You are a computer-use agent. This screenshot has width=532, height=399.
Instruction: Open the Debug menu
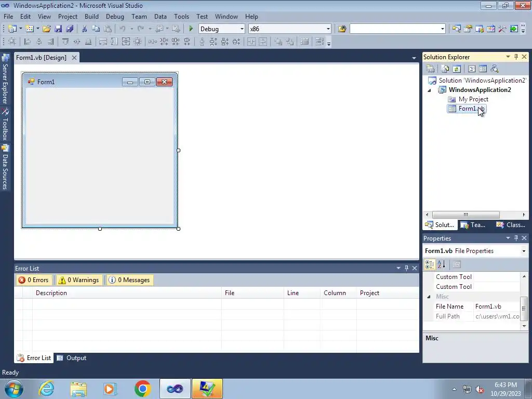115,16
